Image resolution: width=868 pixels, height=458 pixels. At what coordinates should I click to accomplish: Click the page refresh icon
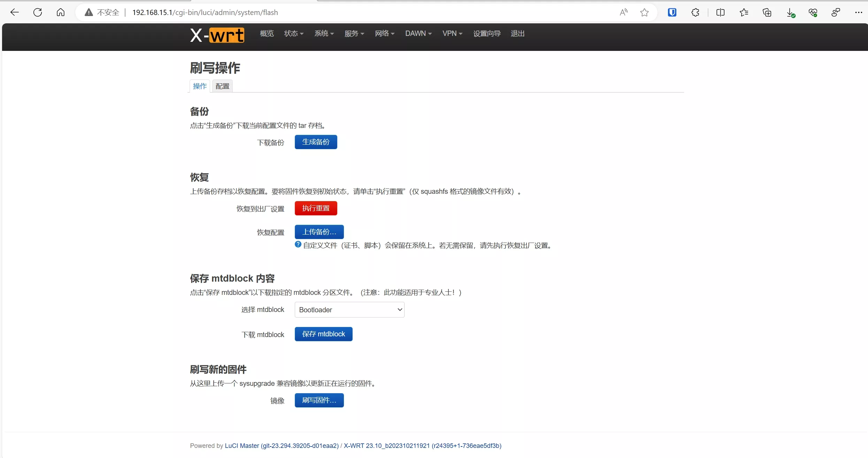pos(38,13)
